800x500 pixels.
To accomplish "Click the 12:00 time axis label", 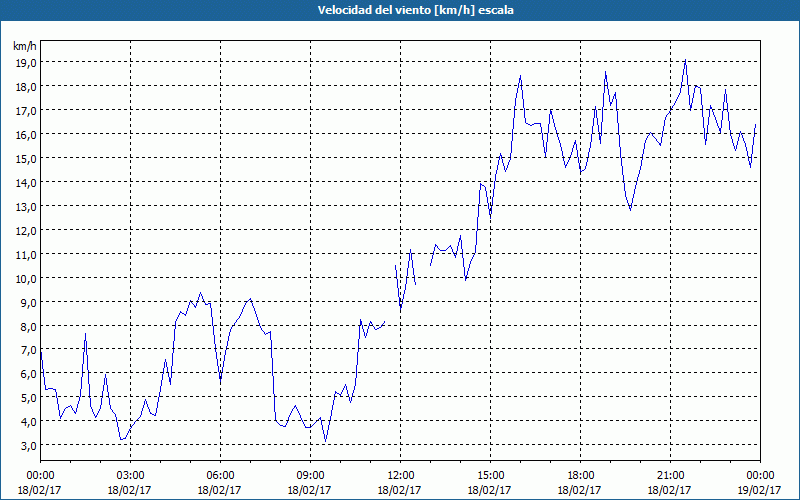I will (x=400, y=476).
